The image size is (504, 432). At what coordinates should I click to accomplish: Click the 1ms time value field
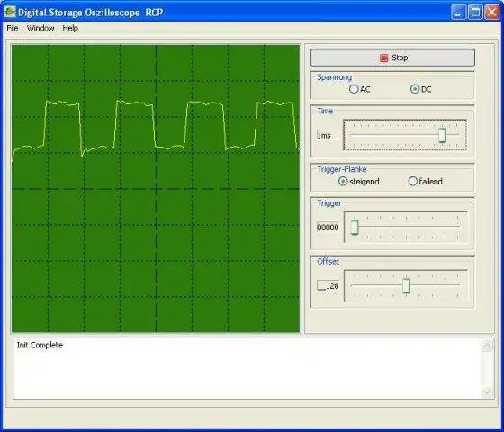[x=328, y=135]
